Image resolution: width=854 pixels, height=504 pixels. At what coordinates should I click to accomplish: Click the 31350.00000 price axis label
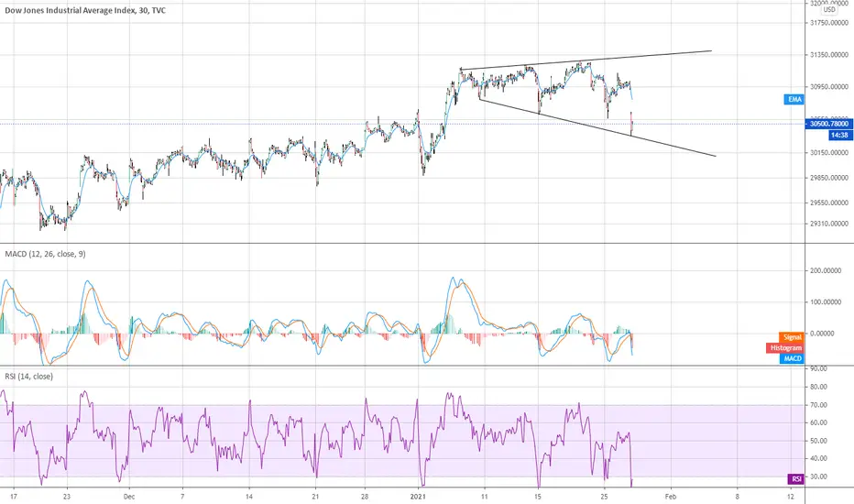[x=829, y=54]
